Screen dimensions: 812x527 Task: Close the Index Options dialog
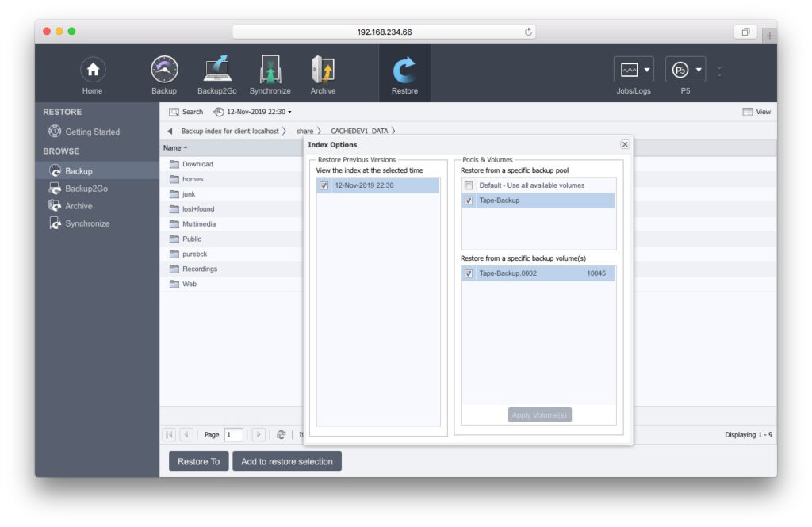pyautogui.click(x=625, y=144)
